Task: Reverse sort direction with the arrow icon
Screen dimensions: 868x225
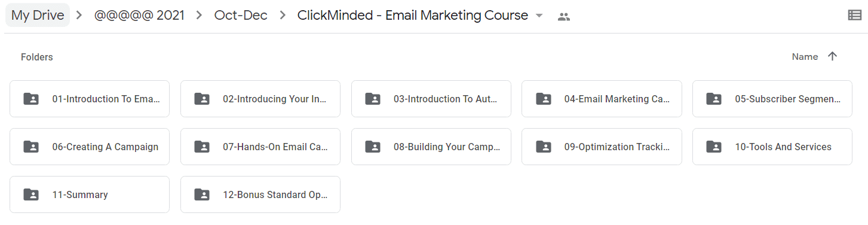Action: coord(833,56)
